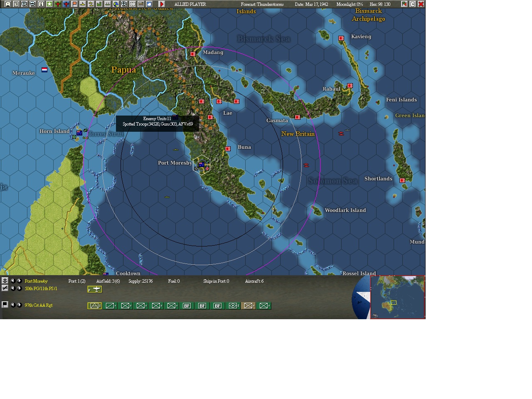Select previous land unit before 97th Cst AA
Image resolution: width=532 pixels, height=399 pixels.
12,305
